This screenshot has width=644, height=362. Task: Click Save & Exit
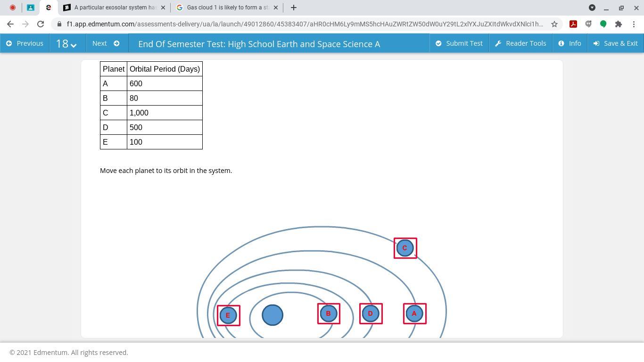(616, 43)
